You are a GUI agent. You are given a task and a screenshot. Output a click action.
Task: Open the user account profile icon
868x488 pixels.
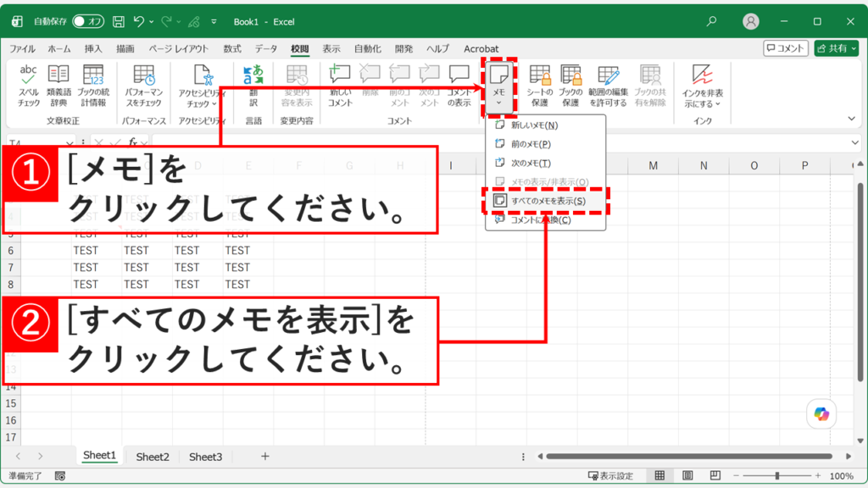751,21
